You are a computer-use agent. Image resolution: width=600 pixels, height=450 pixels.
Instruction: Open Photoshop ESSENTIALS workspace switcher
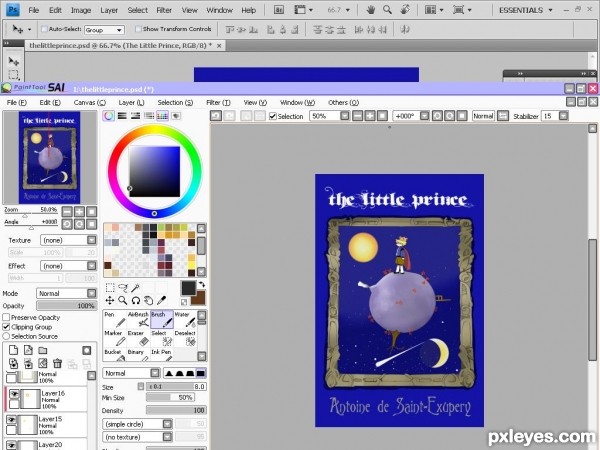(x=526, y=10)
